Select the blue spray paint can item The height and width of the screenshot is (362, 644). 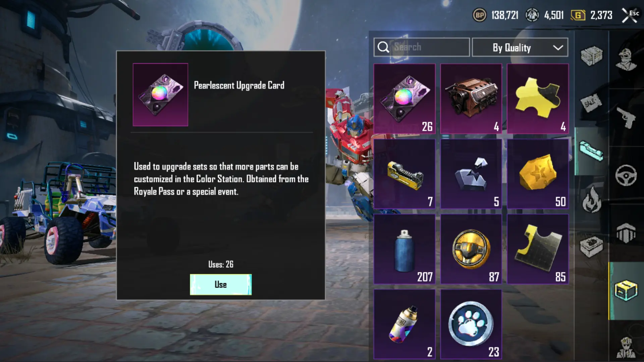405,249
